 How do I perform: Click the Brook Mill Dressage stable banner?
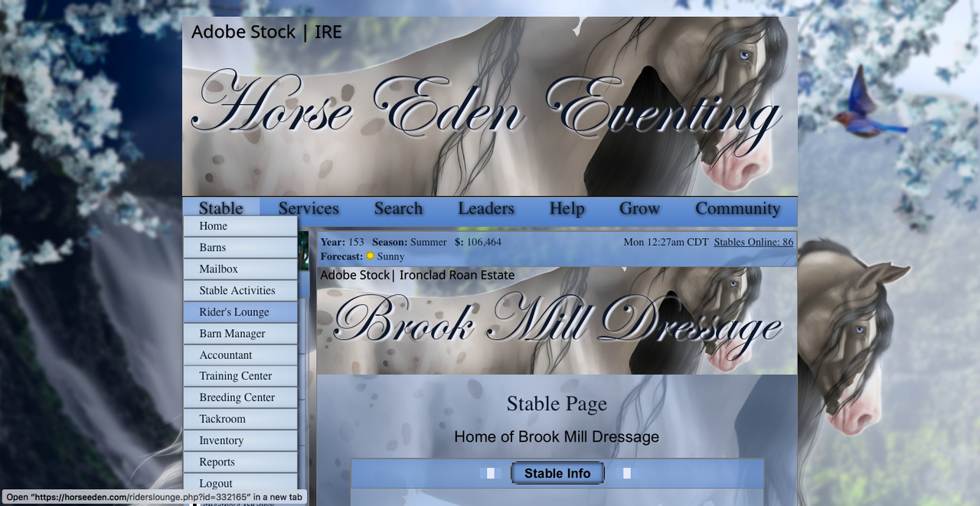[x=557, y=321]
